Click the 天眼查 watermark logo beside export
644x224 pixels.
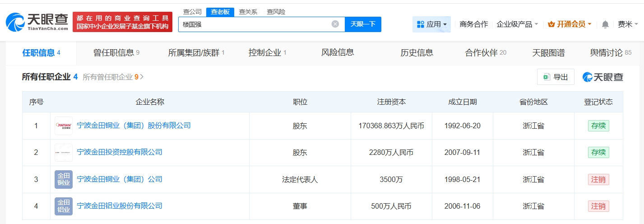click(x=602, y=77)
